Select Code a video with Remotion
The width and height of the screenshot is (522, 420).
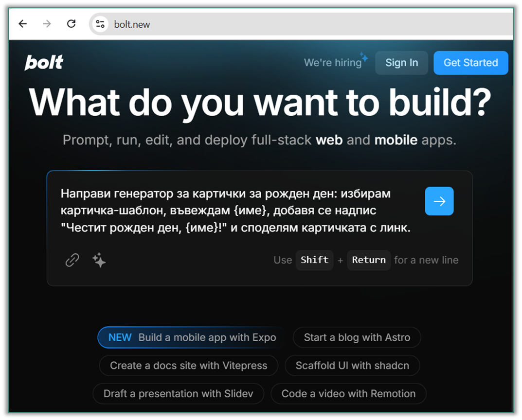pos(348,394)
